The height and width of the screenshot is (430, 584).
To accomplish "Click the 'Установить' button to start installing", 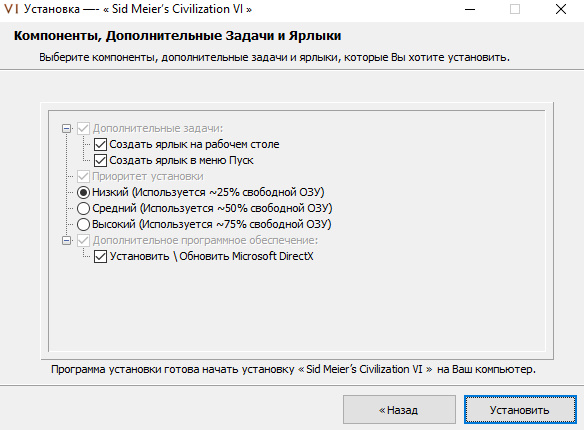I will (x=520, y=410).
